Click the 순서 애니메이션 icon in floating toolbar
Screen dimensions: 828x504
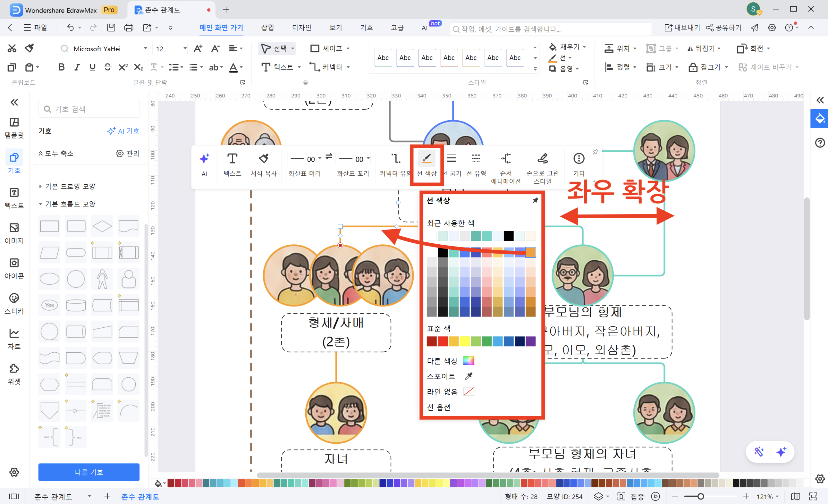click(x=506, y=159)
